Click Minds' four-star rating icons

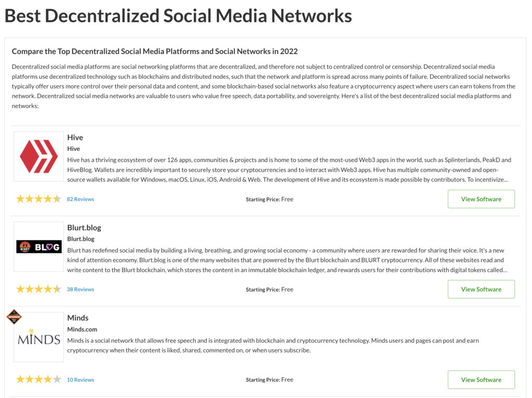click(x=38, y=379)
